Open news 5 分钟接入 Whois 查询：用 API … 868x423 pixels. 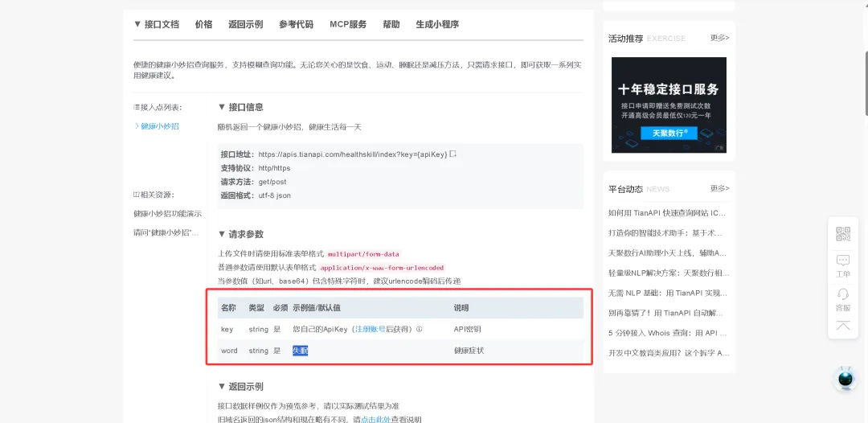[667, 333]
